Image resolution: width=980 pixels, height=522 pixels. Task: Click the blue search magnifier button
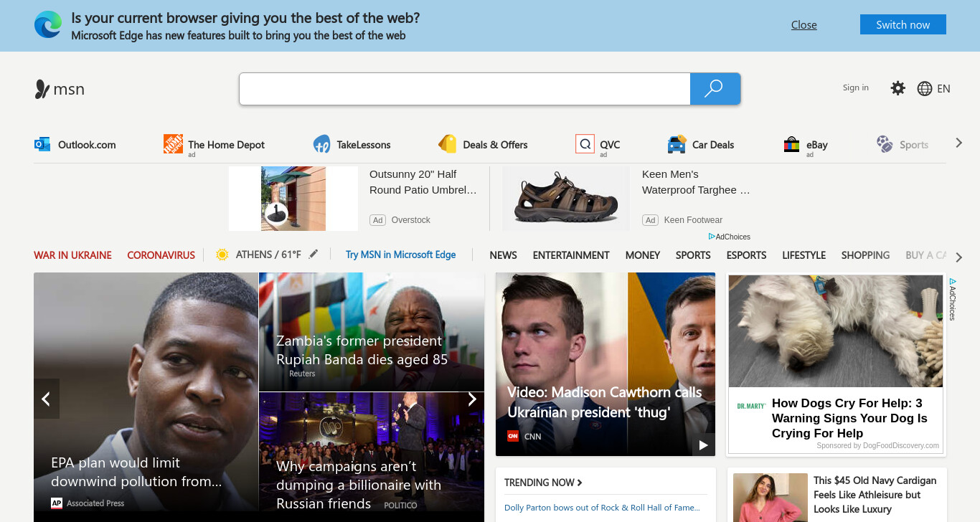[715, 89]
